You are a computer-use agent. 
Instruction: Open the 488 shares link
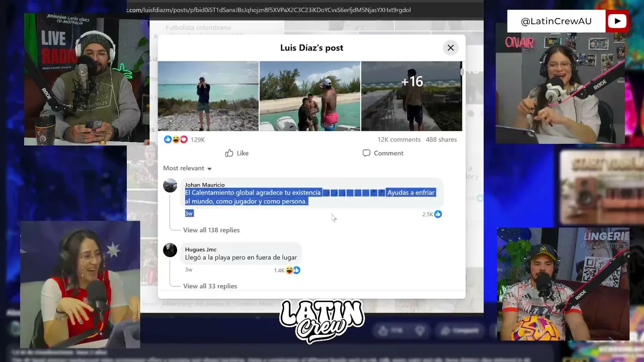click(441, 139)
